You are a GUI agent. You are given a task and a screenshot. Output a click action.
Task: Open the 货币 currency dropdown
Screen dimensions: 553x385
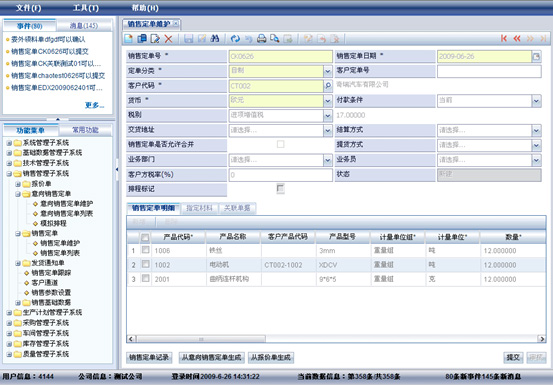tap(328, 100)
